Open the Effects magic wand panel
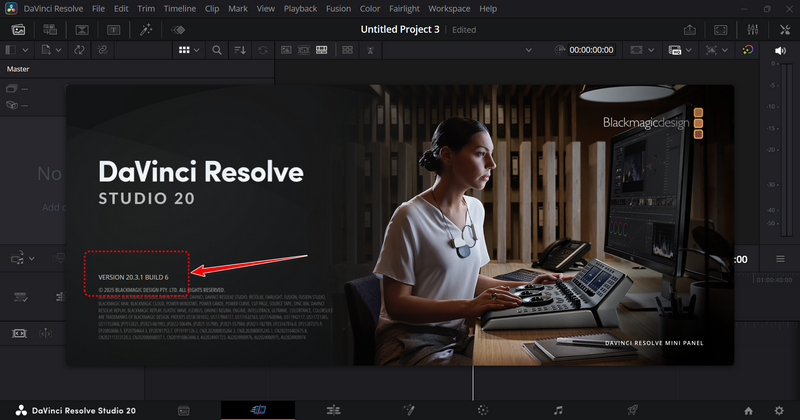This screenshot has width=800, height=420. [x=147, y=30]
